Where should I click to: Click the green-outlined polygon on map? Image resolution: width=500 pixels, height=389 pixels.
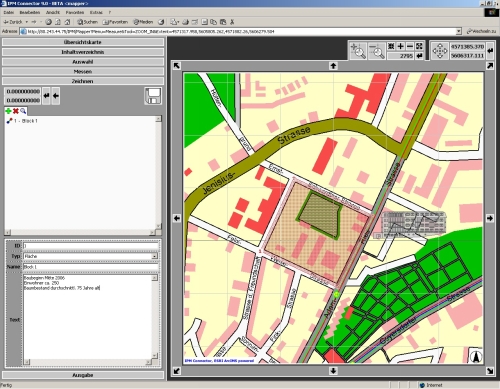click(x=319, y=214)
